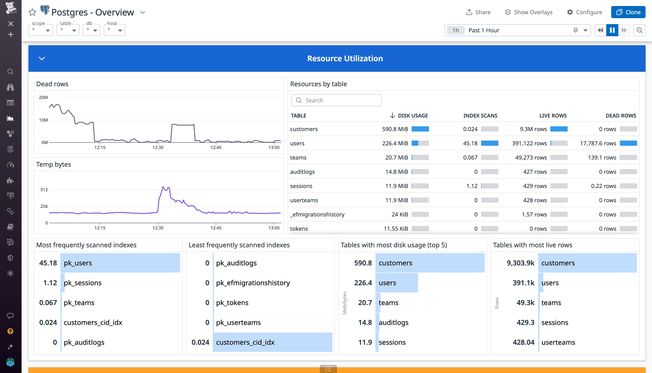Sort by the LIVE ROWS column header

[x=553, y=116]
